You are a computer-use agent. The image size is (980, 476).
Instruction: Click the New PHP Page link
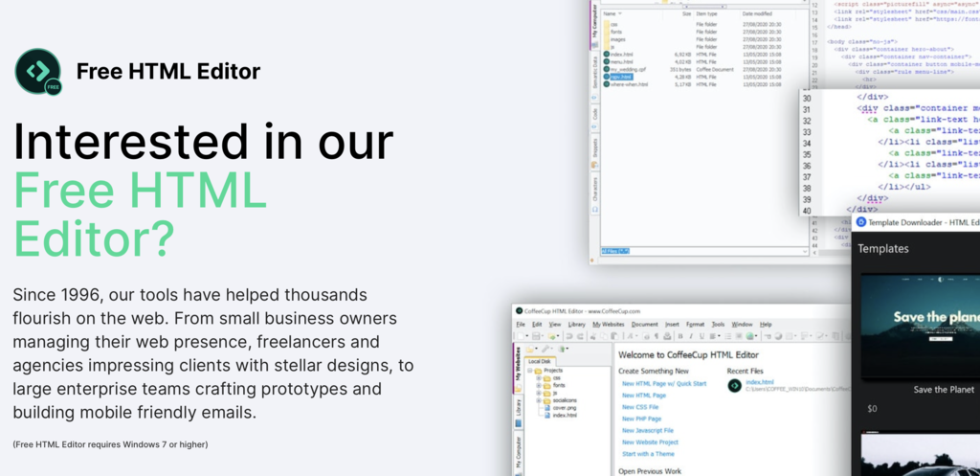pyautogui.click(x=642, y=419)
